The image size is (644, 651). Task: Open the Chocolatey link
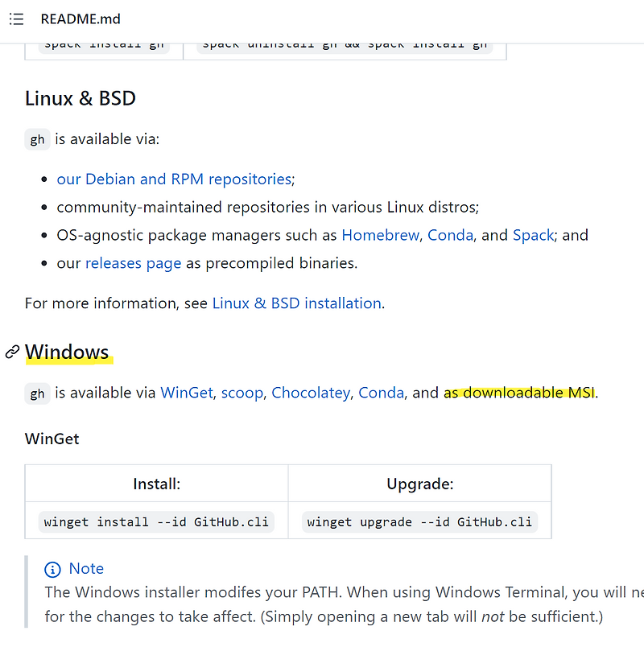(310, 393)
